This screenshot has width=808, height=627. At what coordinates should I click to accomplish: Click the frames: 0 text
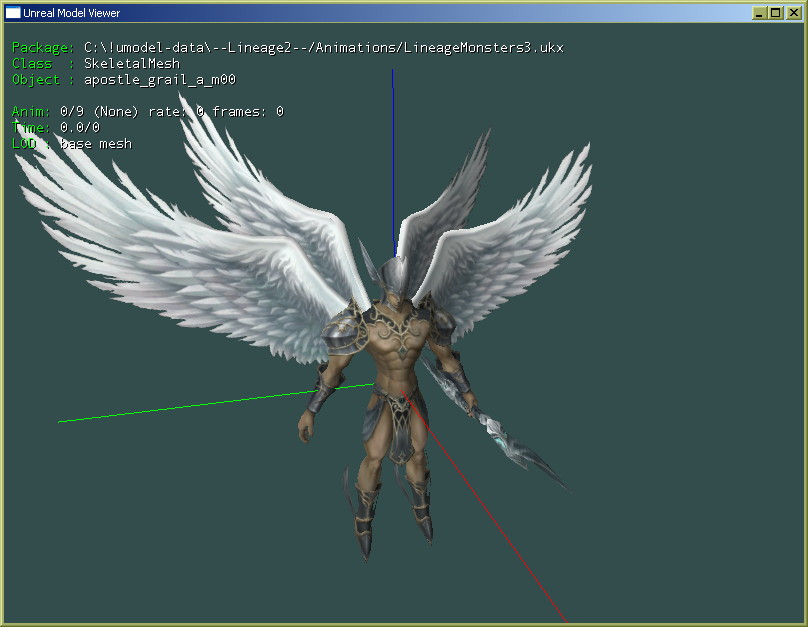[x=248, y=112]
